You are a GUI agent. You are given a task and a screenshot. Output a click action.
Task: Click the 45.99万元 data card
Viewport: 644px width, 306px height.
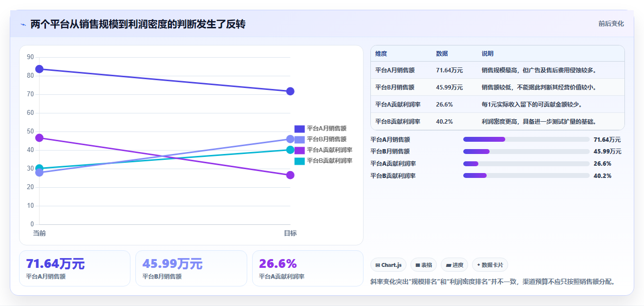pos(191,268)
